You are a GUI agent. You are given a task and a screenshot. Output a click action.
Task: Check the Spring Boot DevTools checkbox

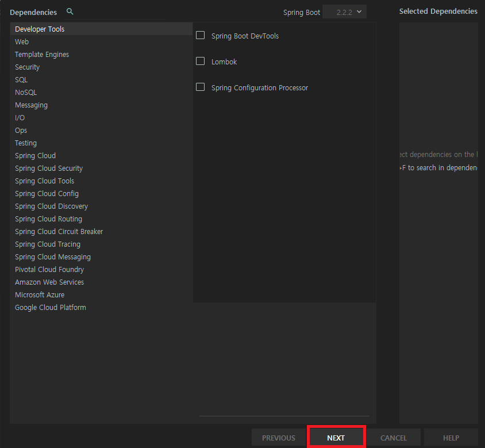tap(200, 35)
